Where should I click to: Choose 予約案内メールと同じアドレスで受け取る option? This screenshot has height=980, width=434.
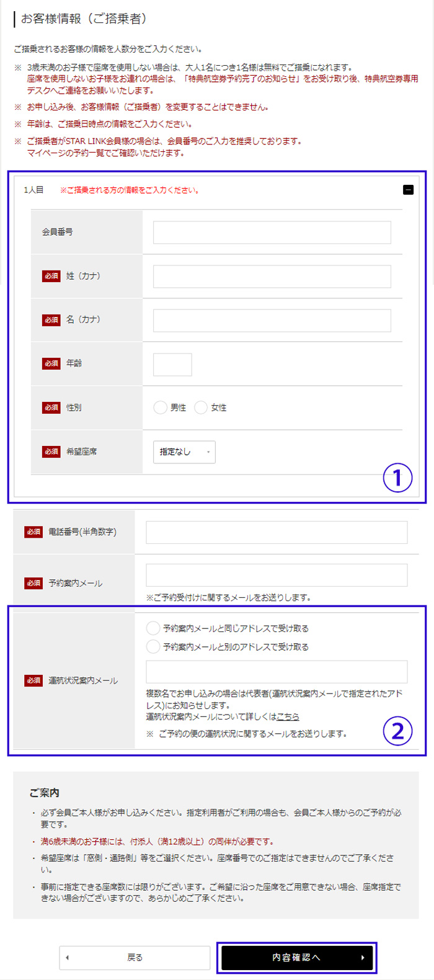coord(153,628)
